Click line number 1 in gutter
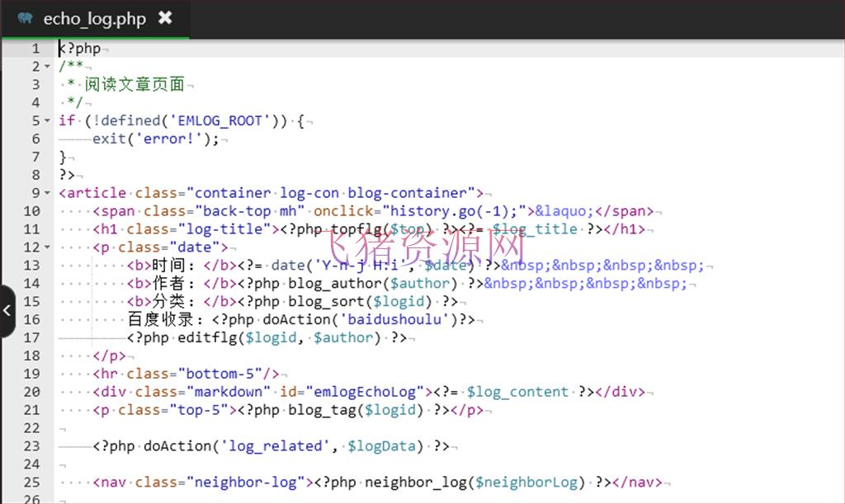The height and width of the screenshot is (504, 845). (35, 49)
